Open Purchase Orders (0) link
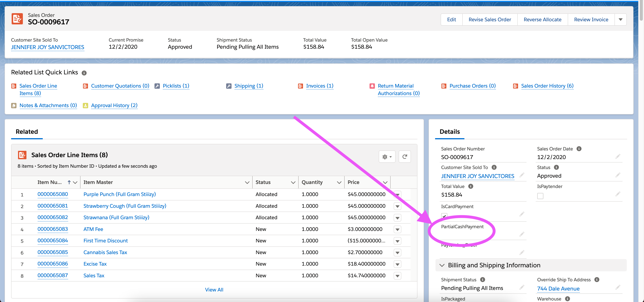This screenshot has width=644, height=302. pyautogui.click(x=472, y=86)
